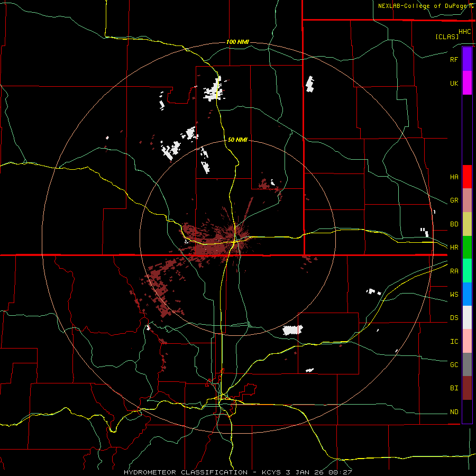The width and height of the screenshot is (476, 476).
Task: Click the HHC product code label
Action: click(465, 32)
